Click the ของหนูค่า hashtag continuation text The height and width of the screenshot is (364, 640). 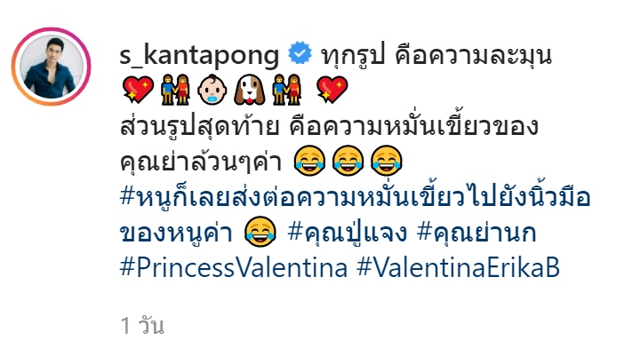click(176, 233)
